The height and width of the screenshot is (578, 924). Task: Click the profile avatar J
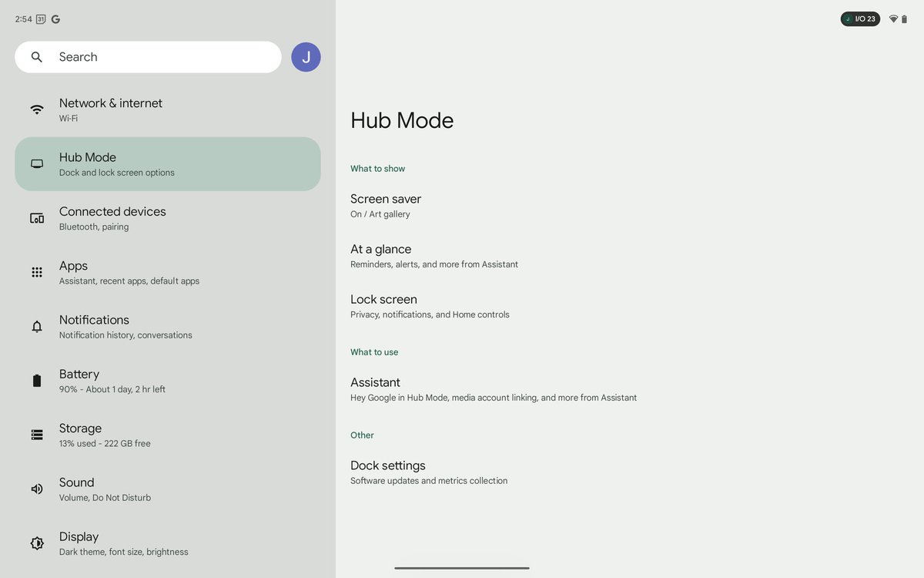(306, 56)
